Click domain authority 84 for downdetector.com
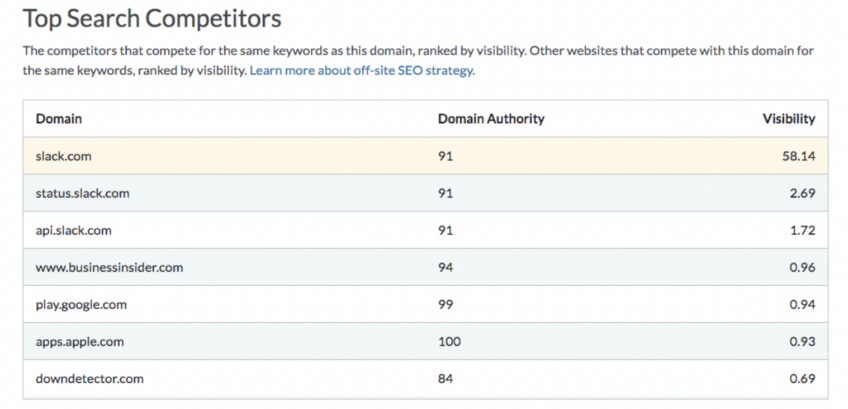Image resolution: width=848 pixels, height=409 pixels. point(446,379)
